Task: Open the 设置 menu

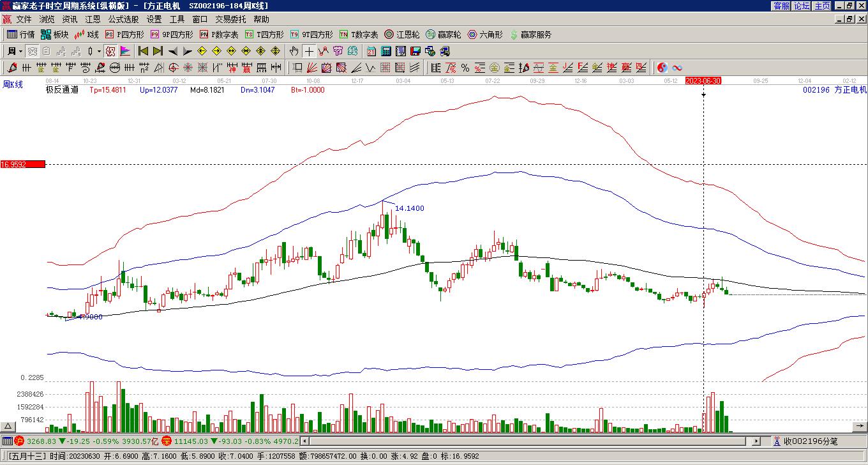Action: click(154, 20)
